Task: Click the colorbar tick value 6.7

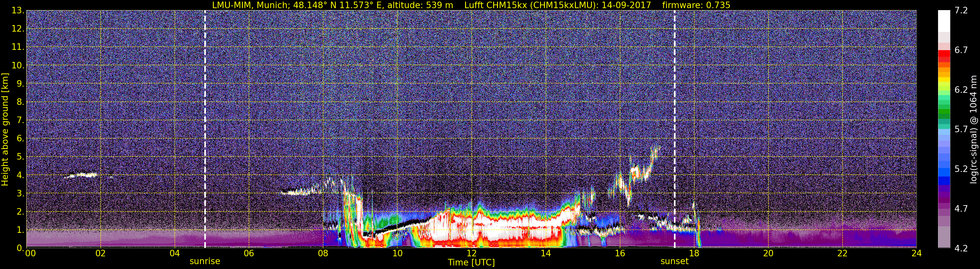Action: click(x=961, y=50)
